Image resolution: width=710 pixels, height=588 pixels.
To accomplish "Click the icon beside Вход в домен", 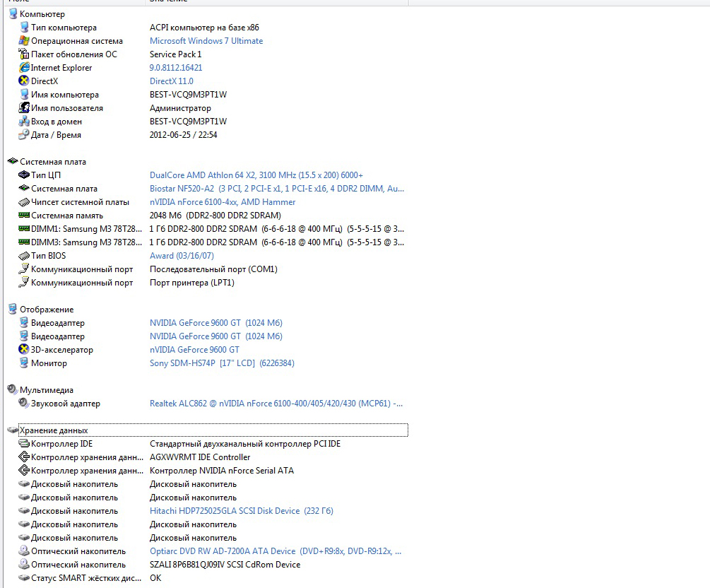I will point(24,122).
